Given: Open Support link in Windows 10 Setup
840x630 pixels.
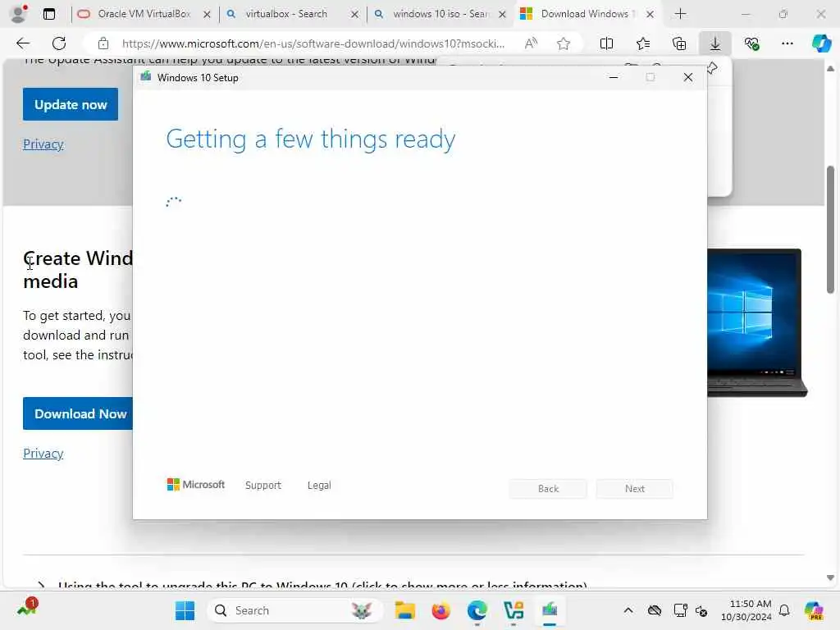Looking at the screenshot, I should pos(263,486).
